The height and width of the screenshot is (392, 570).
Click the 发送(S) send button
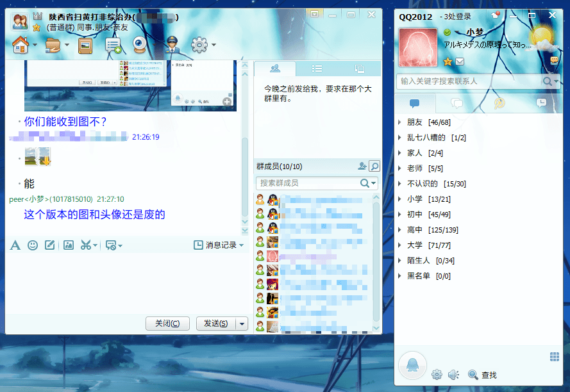coord(215,323)
